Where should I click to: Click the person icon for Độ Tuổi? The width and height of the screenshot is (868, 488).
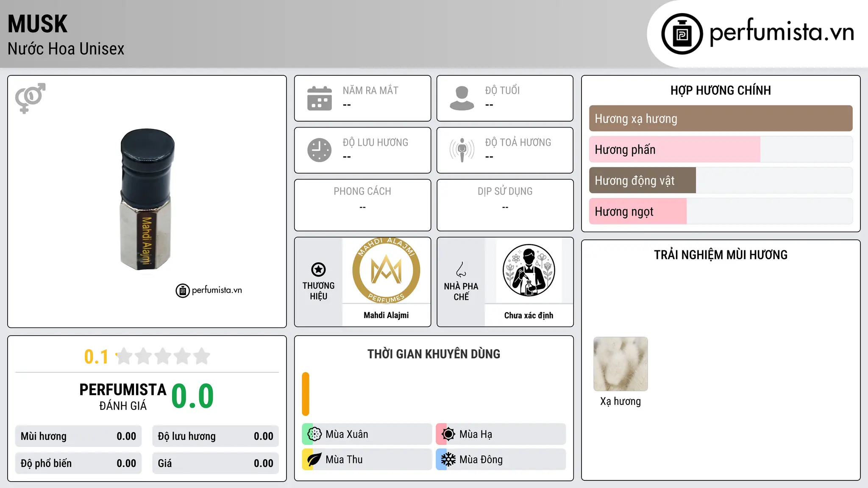click(x=462, y=98)
